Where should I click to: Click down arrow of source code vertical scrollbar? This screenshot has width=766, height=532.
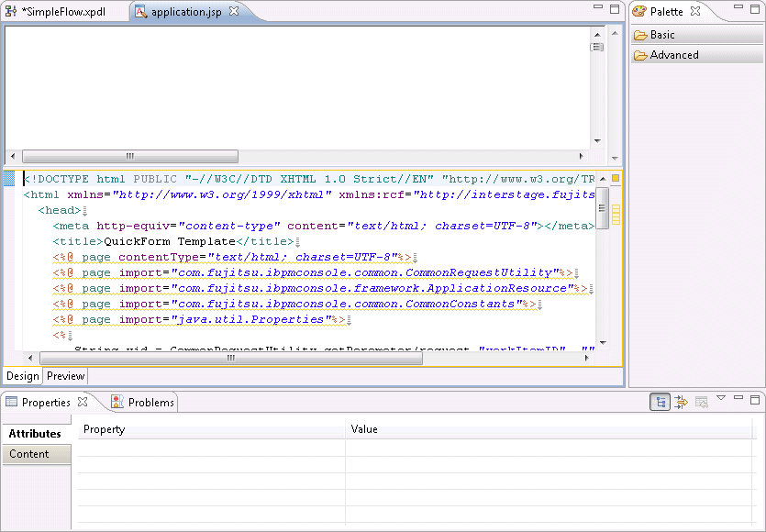[x=603, y=342]
